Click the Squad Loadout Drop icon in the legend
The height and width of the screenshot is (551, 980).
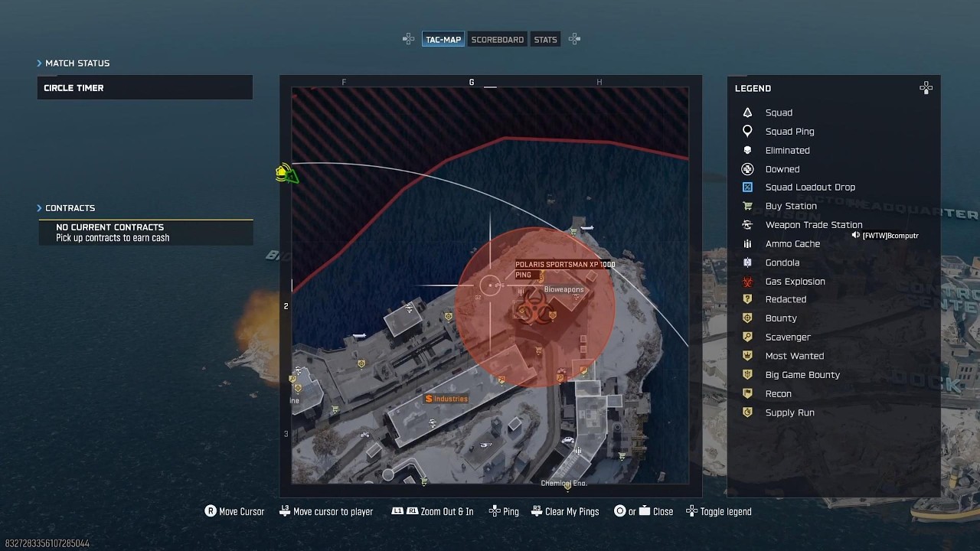click(748, 187)
